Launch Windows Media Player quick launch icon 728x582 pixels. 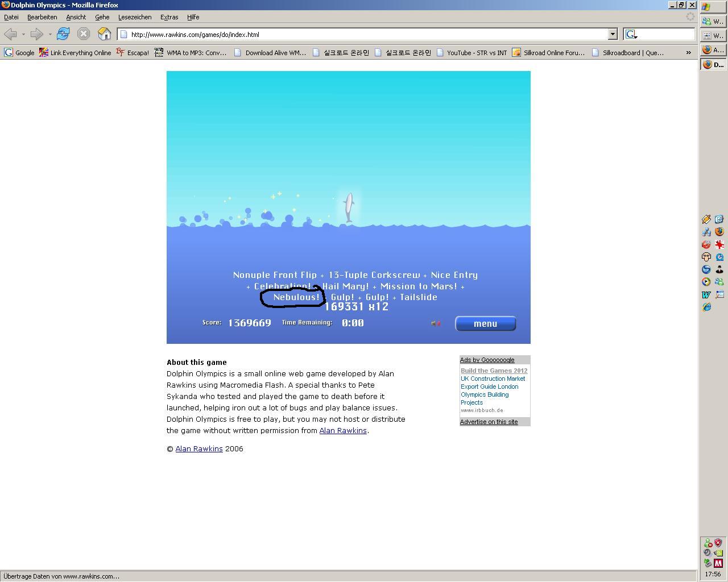coord(706,282)
